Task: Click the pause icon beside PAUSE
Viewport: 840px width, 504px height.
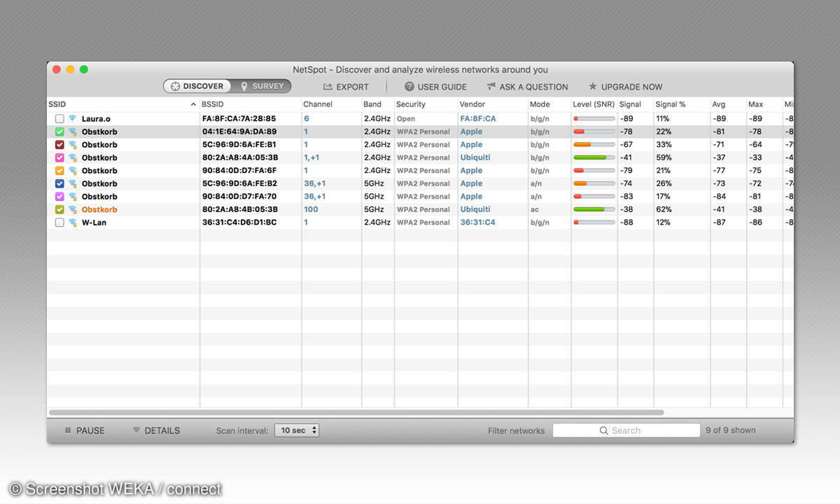Action: pos(68,430)
